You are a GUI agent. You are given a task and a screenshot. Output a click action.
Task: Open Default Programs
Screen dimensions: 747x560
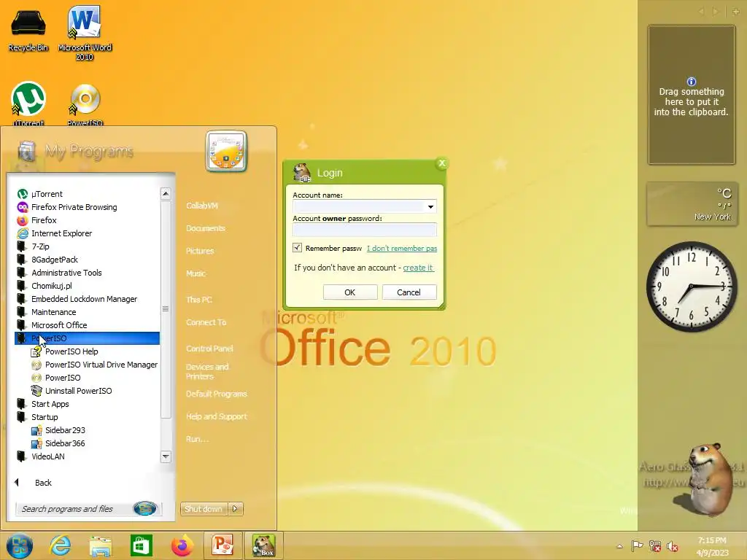click(x=216, y=394)
